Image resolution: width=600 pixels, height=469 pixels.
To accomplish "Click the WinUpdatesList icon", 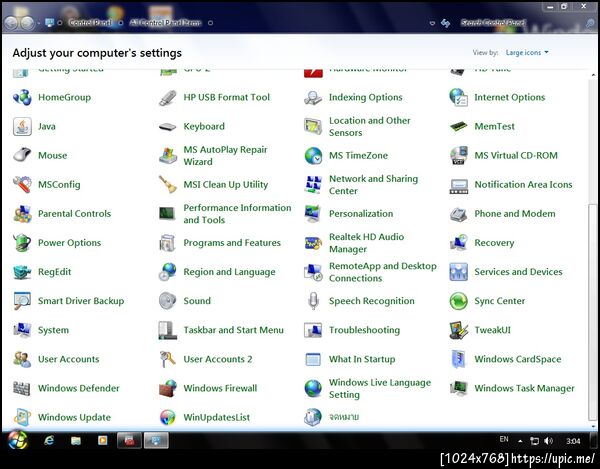I will coord(168,417).
